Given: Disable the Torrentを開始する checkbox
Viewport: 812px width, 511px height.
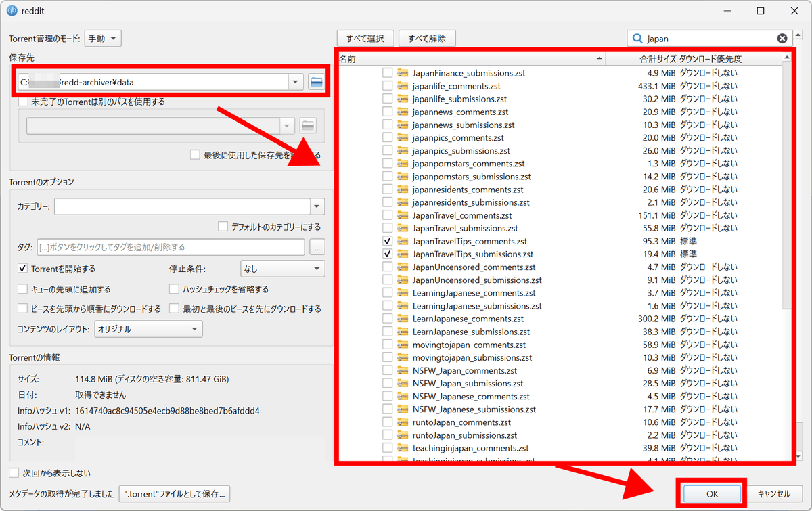Looking at the screenshot, I should click(24, 269).
